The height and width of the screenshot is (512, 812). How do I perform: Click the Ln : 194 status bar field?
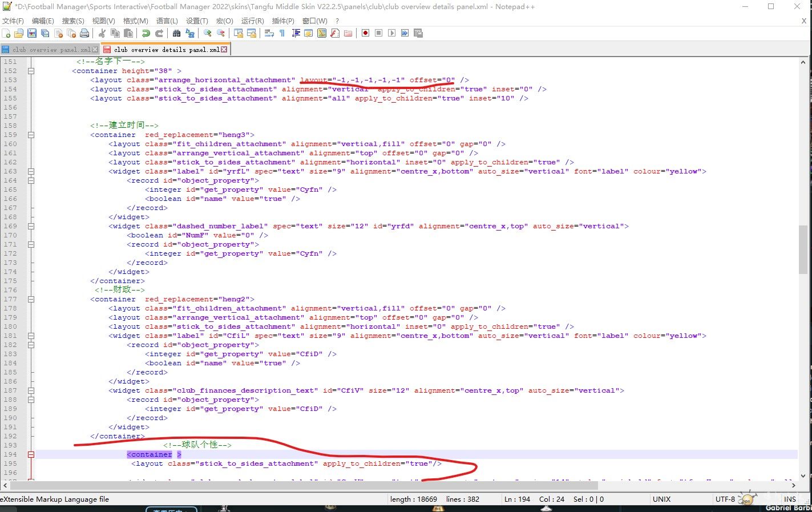(517, 499)
